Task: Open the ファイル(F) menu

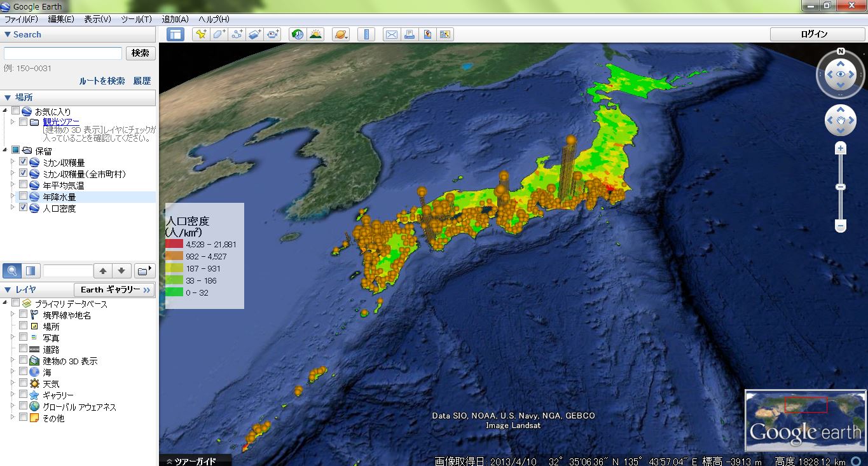Action: (x=22, y=19)
